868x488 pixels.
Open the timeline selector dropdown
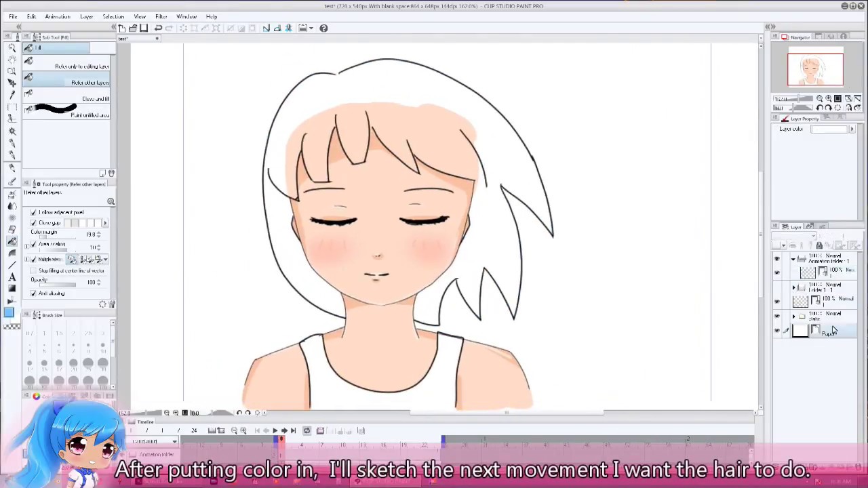(x=174, y=442)
